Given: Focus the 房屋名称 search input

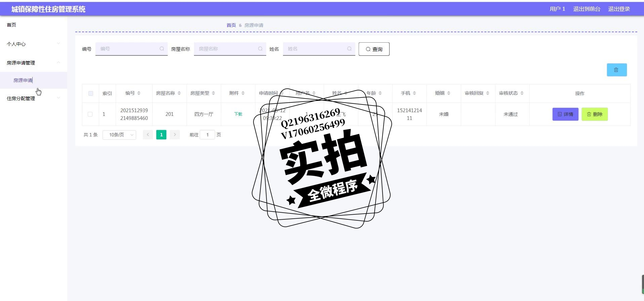Looking at the screenshot, I should pos(230,49).
